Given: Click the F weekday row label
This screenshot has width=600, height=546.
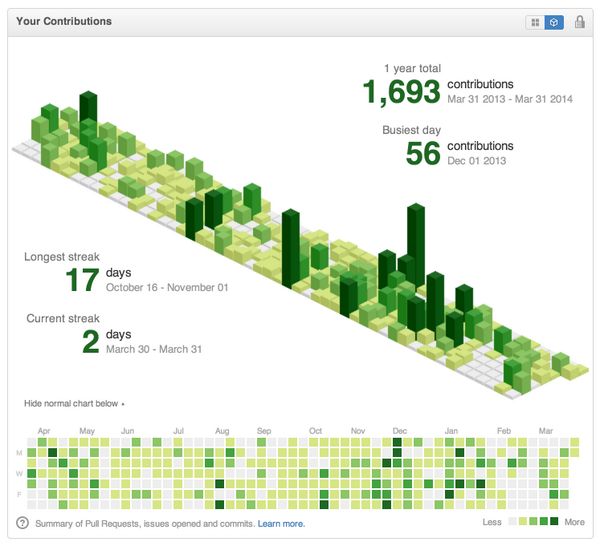Looking at the screenshot, I should click(20, 494).
